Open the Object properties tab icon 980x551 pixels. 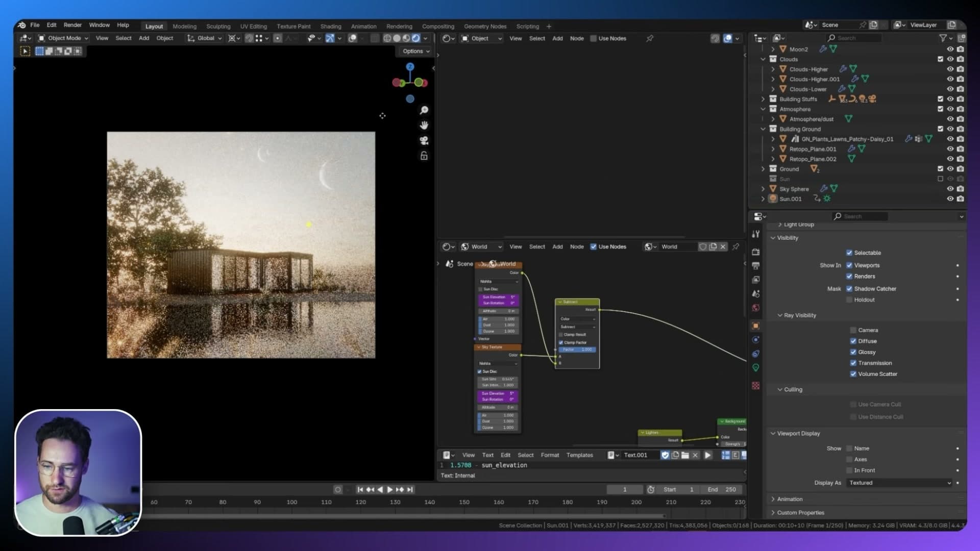tap(755, 326)
